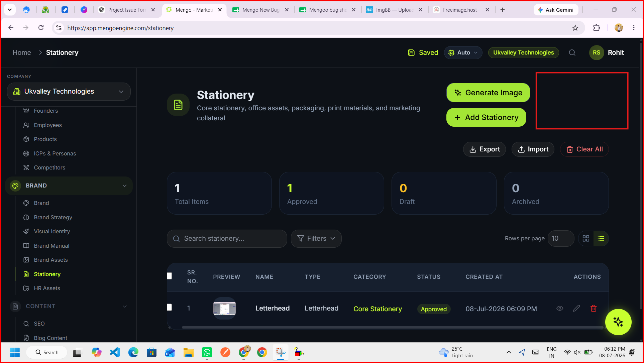Open File Explorer from the taskbar
The image size is (644, 363).
(189, 352)
